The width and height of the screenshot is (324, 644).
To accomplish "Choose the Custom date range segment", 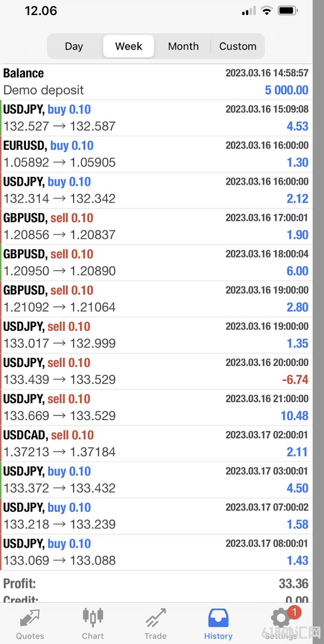I will [238, 46].
